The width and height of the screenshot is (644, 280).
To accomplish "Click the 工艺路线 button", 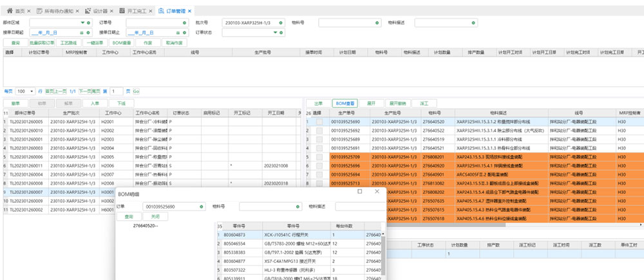I will click(68, 42).
